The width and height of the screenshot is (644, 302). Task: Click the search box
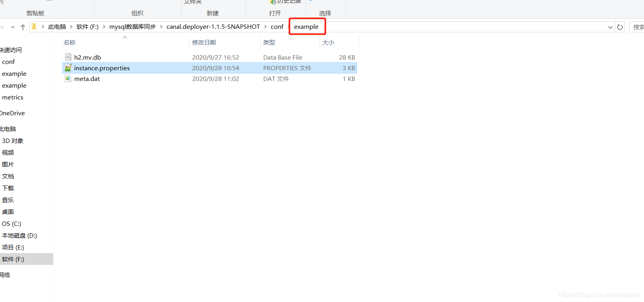(637, 27)
